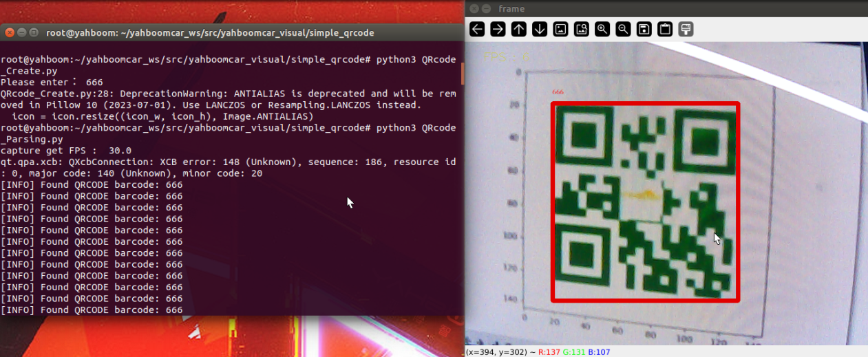Copy the frame image to clipboard

[x=665, y=29]
